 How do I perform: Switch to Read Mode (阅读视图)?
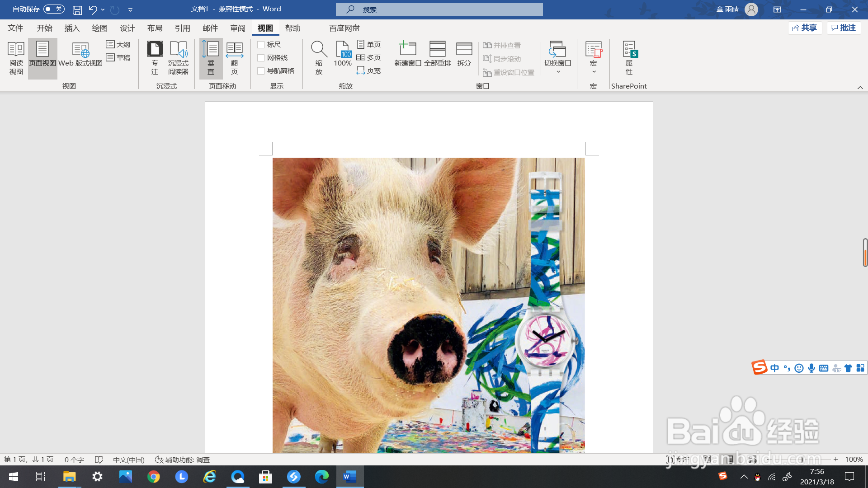click(16, 58)
